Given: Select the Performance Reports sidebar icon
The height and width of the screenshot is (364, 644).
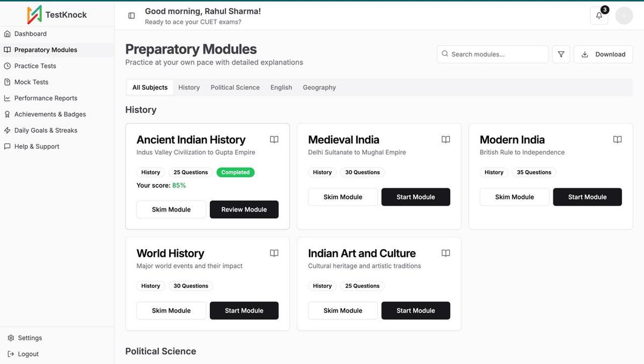Looking at the screenshot, I should tap(6, 98).
